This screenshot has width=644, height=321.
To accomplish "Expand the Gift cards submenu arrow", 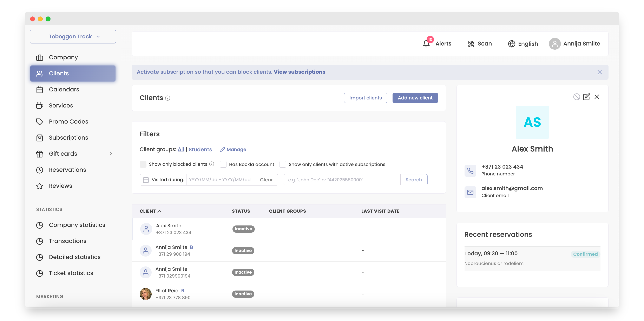I will click(x=111, y=154).
